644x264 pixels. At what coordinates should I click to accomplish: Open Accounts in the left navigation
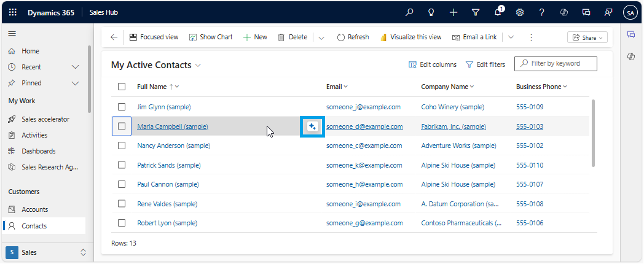pos(34,209)
